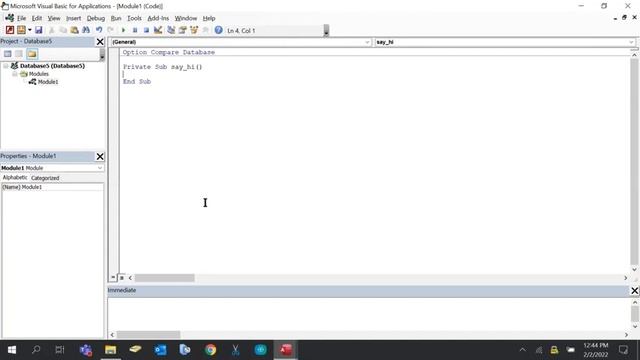This screenshot has height=360, width=640.
Task: Click the Run Sub play icon
Action: (x=123, y=30)
